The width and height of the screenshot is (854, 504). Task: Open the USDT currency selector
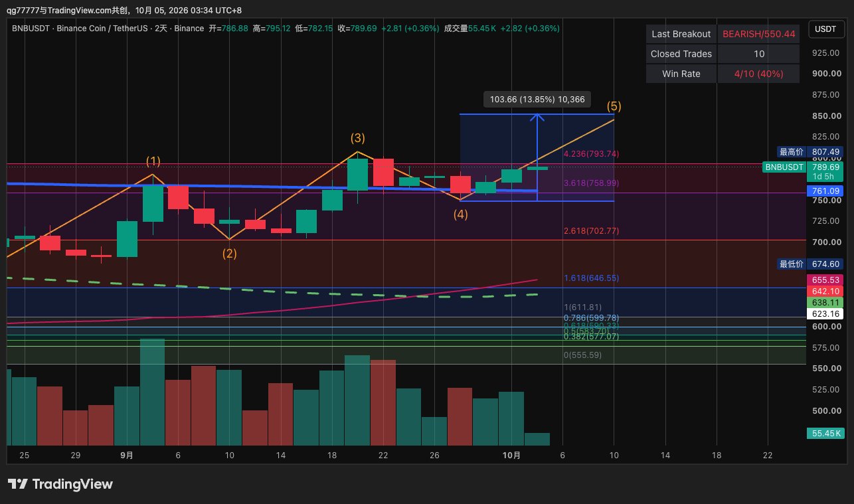coord(826,29)
